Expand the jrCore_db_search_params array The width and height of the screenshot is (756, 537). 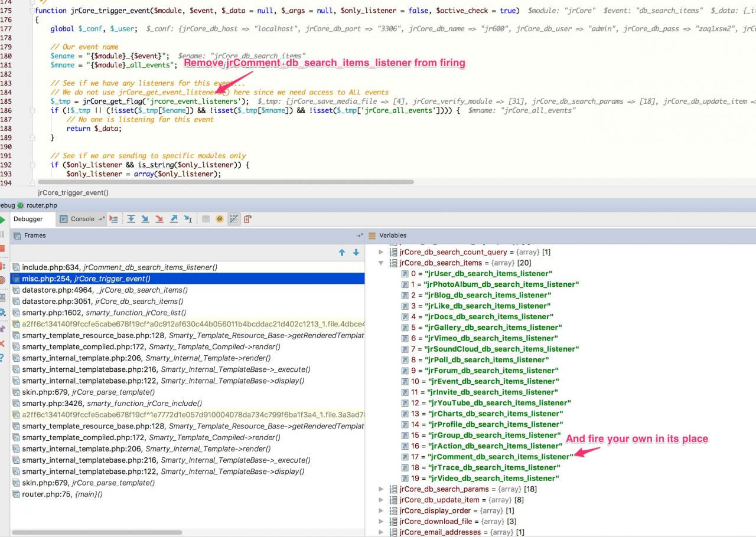(x=381, y=489)
